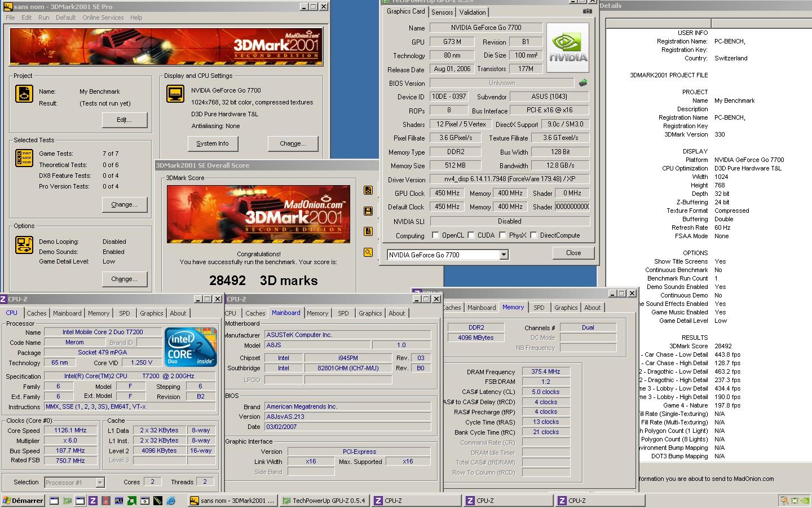
Task: Click the GPU-Z screenshot camera icon
Action: (587, 11)
